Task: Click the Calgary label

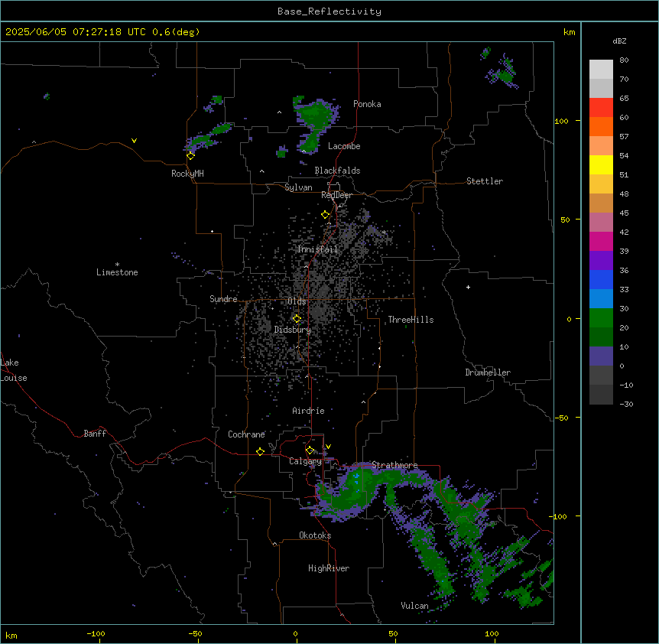Action: coord(305,461)
